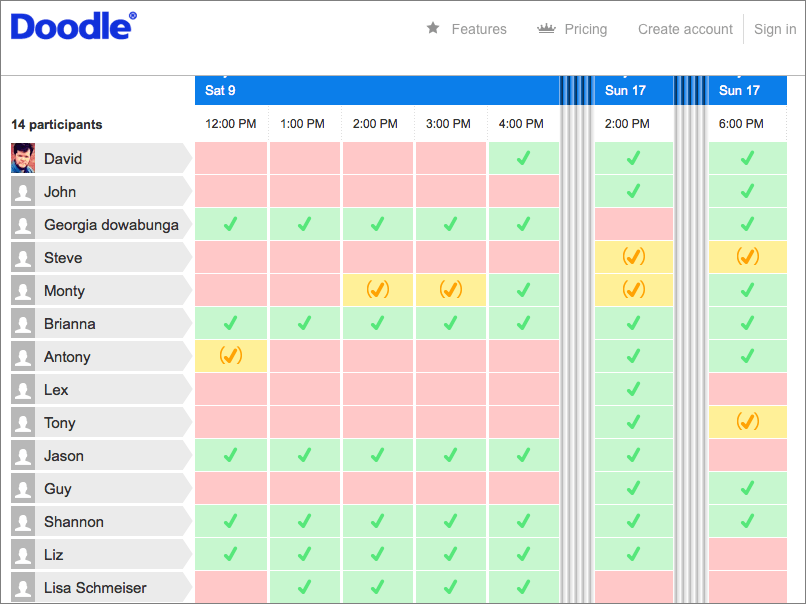Click Lisa Schmeiser's avatar icon
The image size is (806, 604).
click(22, 587)
